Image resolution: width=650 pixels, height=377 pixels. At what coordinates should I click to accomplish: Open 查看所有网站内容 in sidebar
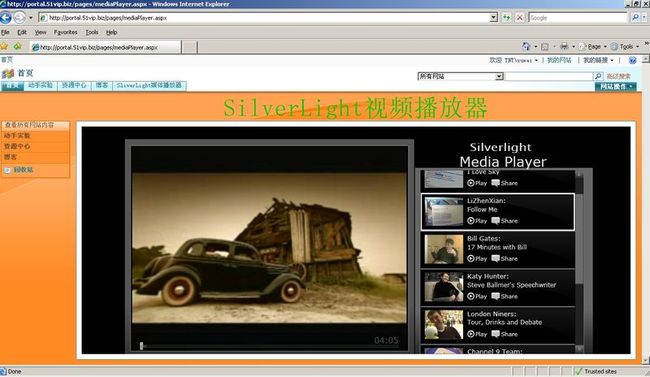click(29, 125)
